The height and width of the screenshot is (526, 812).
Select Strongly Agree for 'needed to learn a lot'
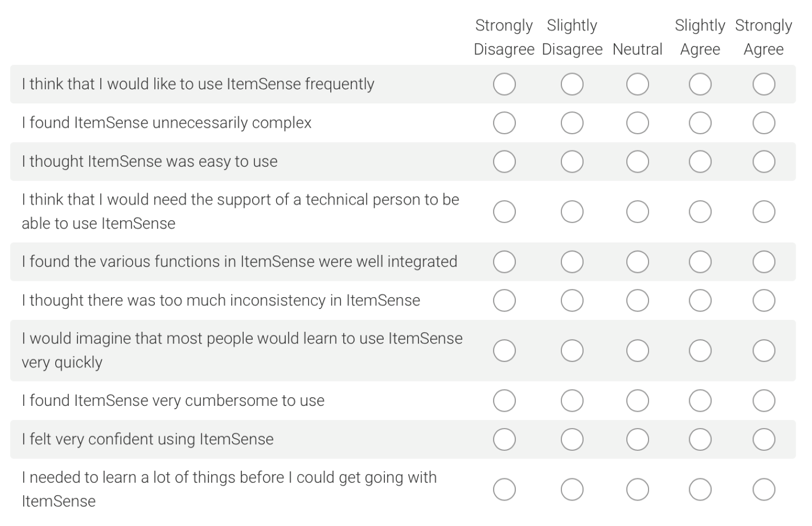pyautogui.click(x=763, y=490)
